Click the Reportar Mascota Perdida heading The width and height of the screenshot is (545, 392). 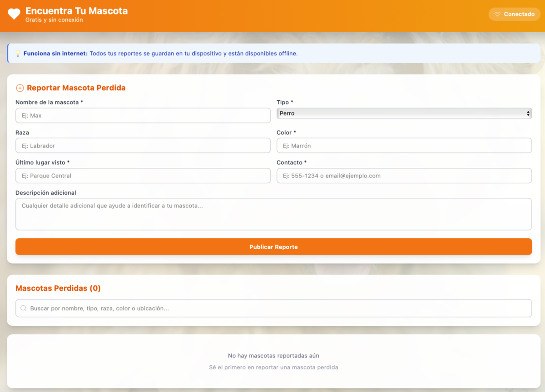click(76, 88)
